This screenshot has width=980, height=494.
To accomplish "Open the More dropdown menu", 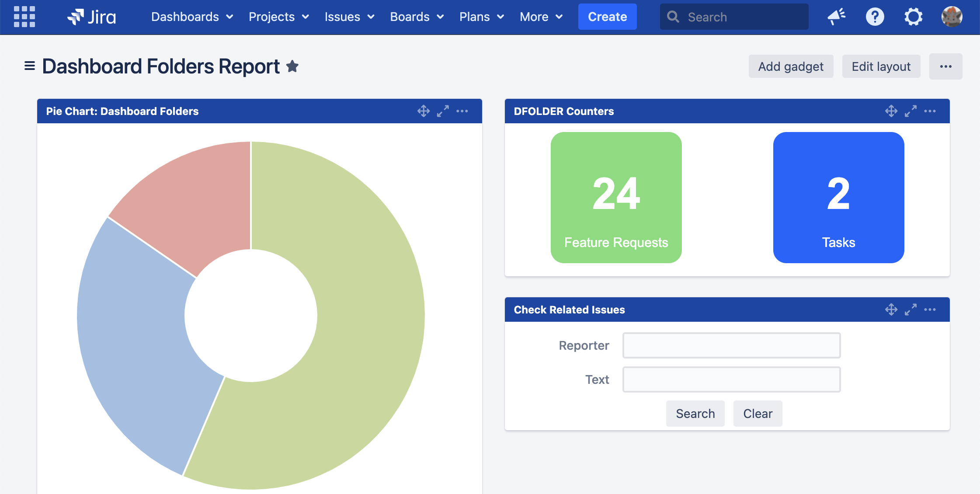I will (x=541, y=17).
